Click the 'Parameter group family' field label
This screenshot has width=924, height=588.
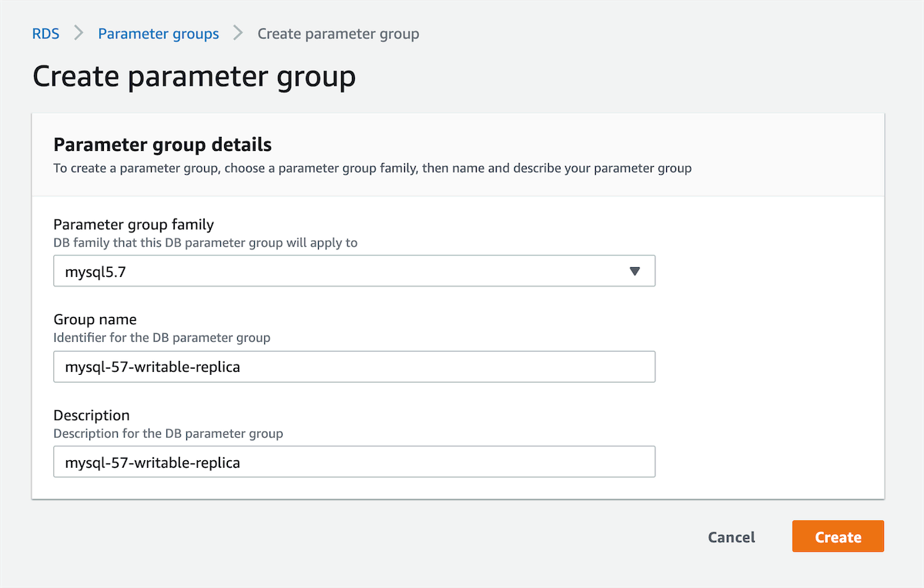(x=133, y=225)
